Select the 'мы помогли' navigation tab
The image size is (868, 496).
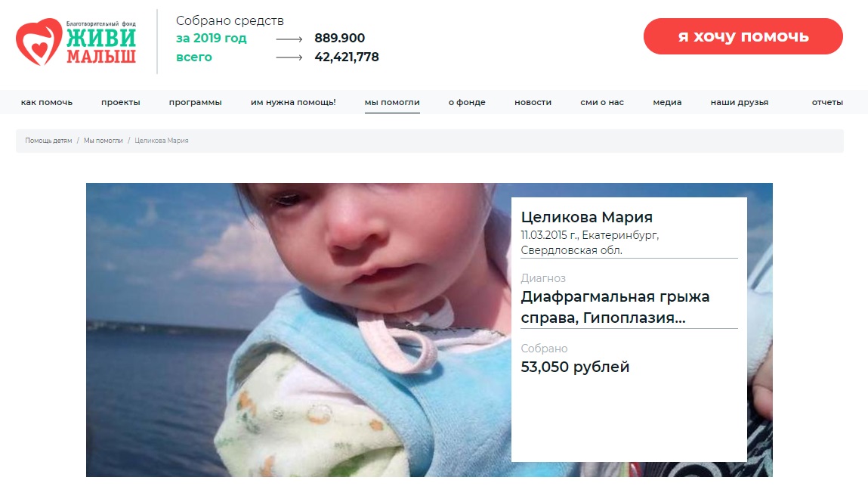(392, 102)
